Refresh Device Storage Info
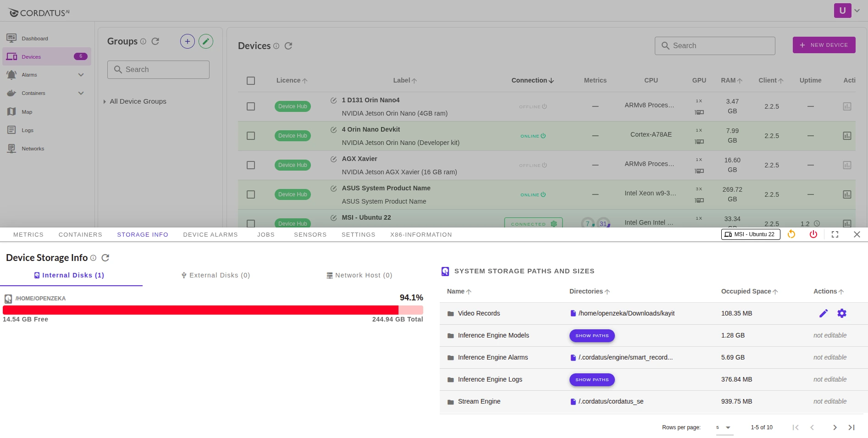Image resolution: width=868 pixels, height=438 pixels. [x=105, y=258]
